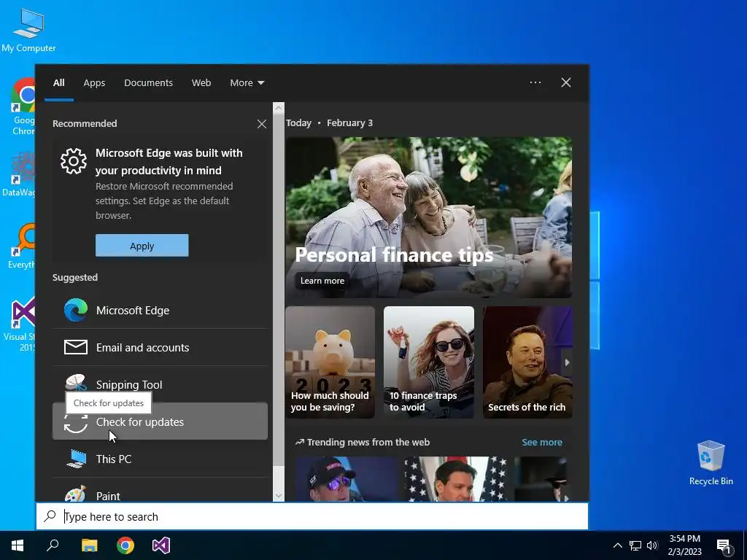Expand the More filter dropdown
The width and height of the screenshot is (747, 560).
click(247, 83)
